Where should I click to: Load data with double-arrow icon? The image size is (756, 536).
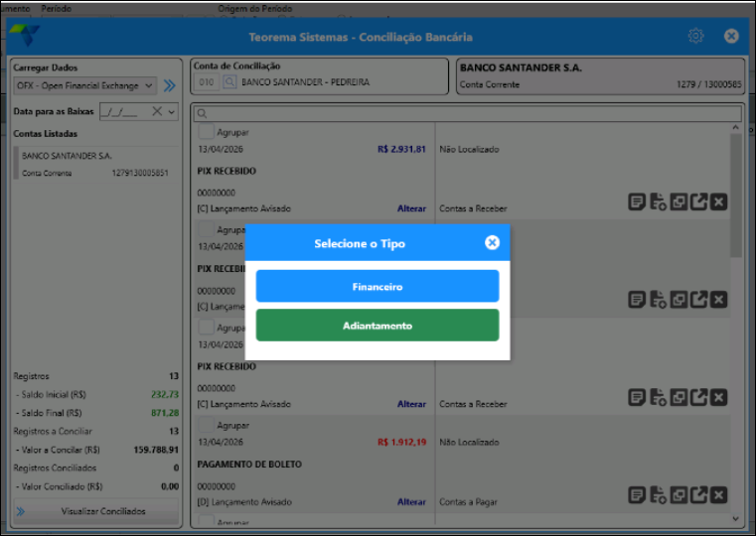pyautogui.click(x=169, y=85)
